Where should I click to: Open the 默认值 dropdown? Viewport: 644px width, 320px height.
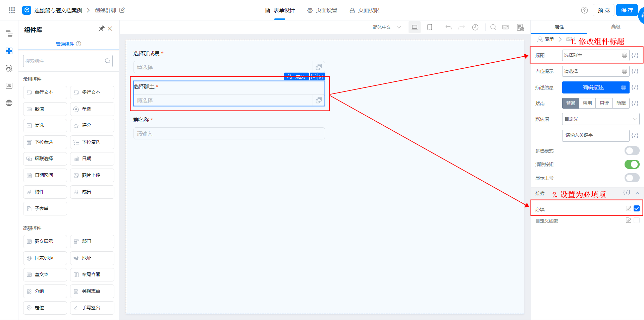600,119
